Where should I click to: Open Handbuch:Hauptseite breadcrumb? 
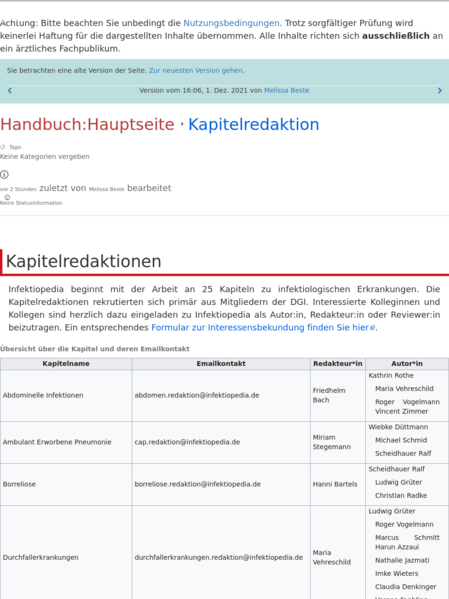pyautogui.click(x=87, y=125)
